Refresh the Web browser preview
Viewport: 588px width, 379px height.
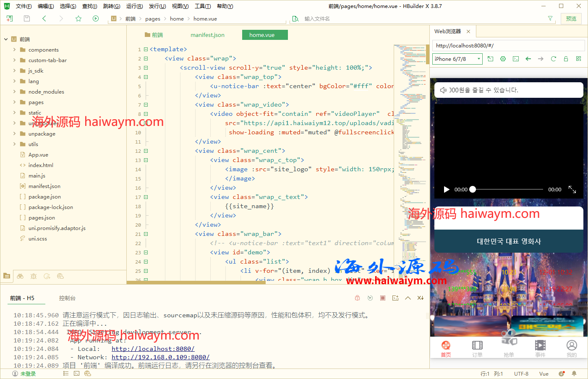point(553,59)
